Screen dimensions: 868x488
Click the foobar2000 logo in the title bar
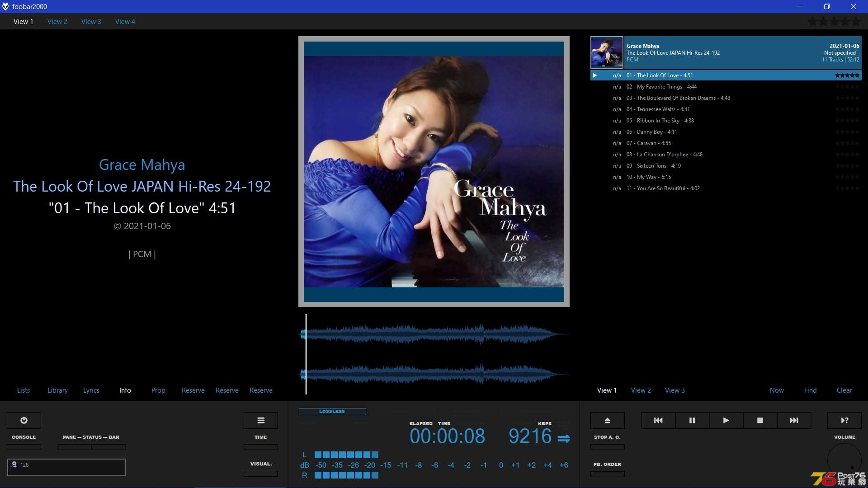pos(5,6)
